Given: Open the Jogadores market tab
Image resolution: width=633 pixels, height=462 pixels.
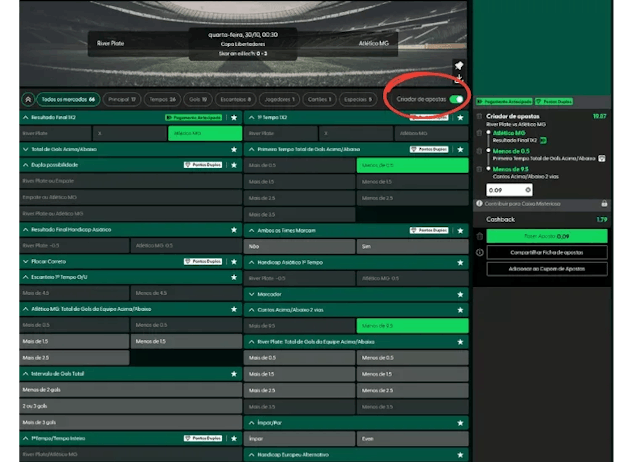Looking at the screenshot, I should (279, 99).
